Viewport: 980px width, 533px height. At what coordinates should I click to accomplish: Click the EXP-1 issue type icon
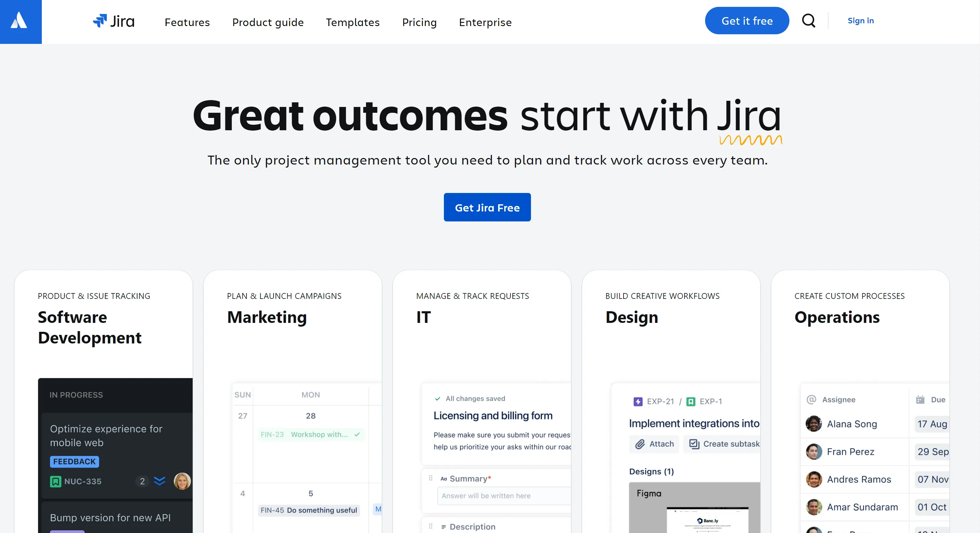(x=691, y=401)
